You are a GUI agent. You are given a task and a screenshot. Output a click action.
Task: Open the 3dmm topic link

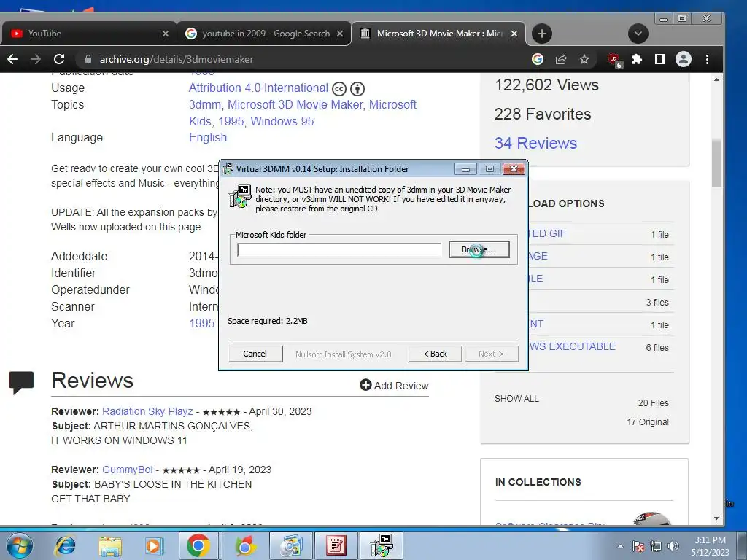click(205, 105)
